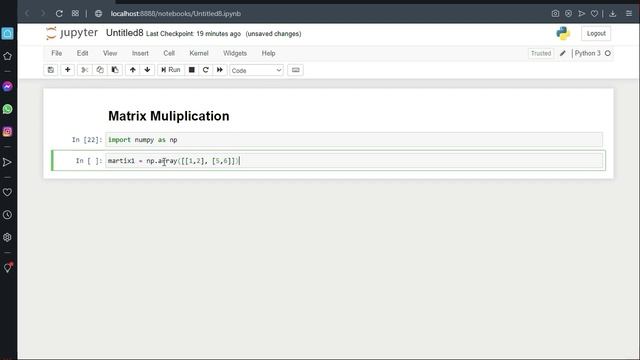Open the Insert menu
The image size is (640, 360).
pyautogui.click(x=140, y=53)
